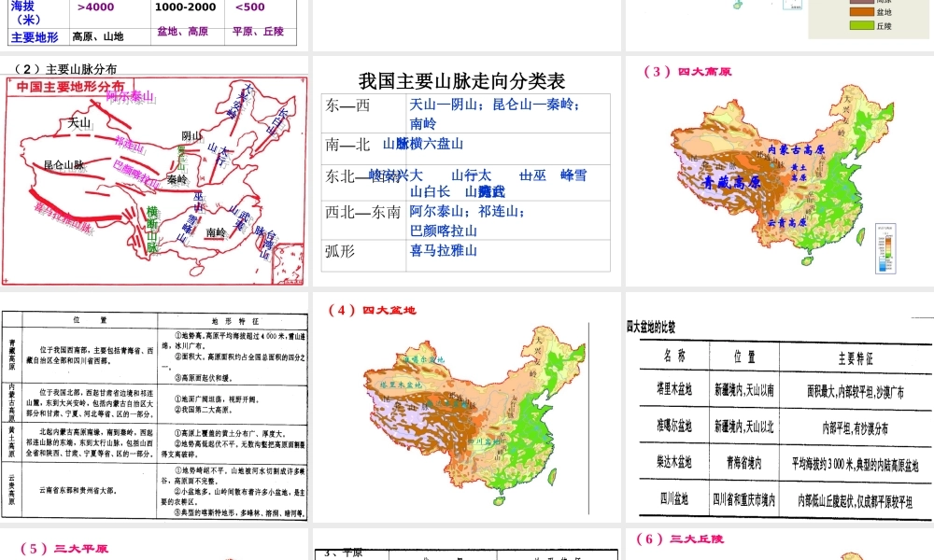Click the orange 盆地 legend swatch

point(861,12)
